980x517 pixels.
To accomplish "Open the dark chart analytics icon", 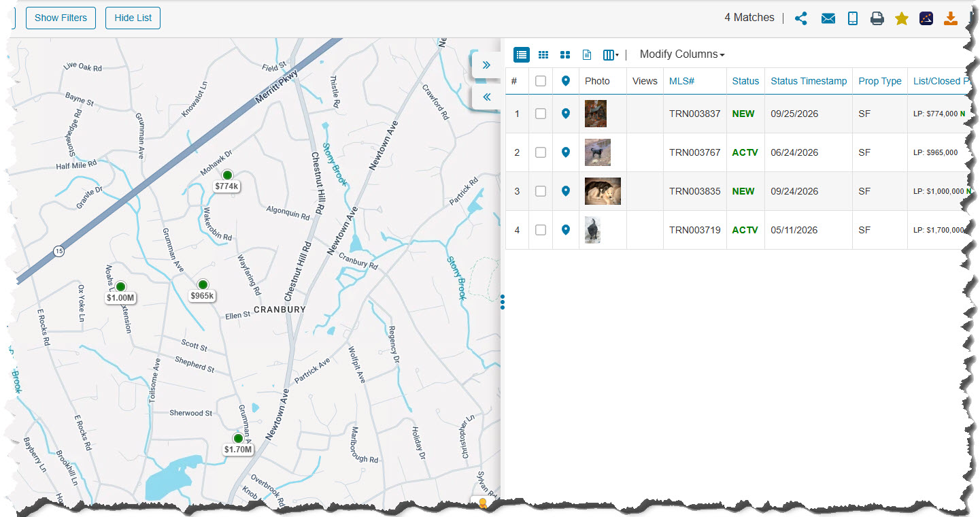I will coord(926,18).
